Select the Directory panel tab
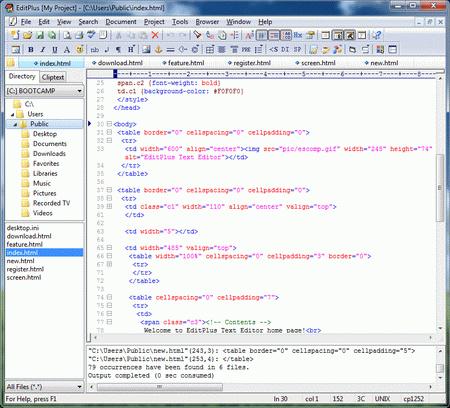 (22, 76)
